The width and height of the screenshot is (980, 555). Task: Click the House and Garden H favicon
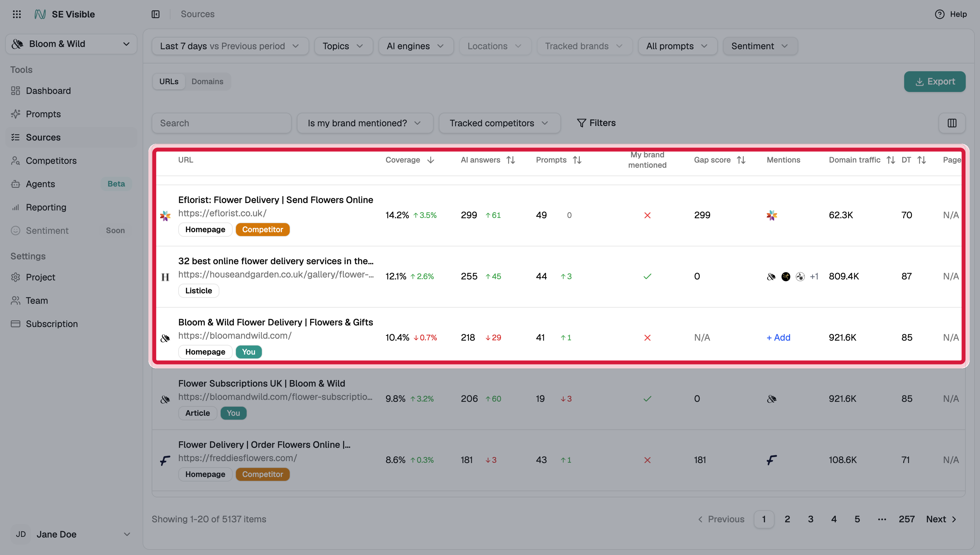click(165, 277)
